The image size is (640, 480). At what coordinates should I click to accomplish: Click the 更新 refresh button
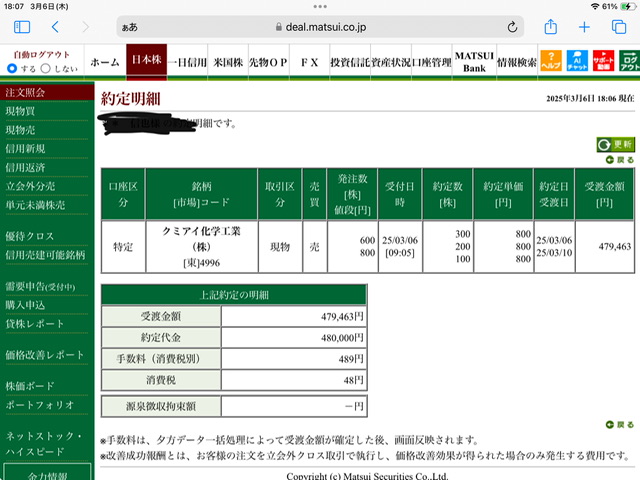(x=616, y=144)
